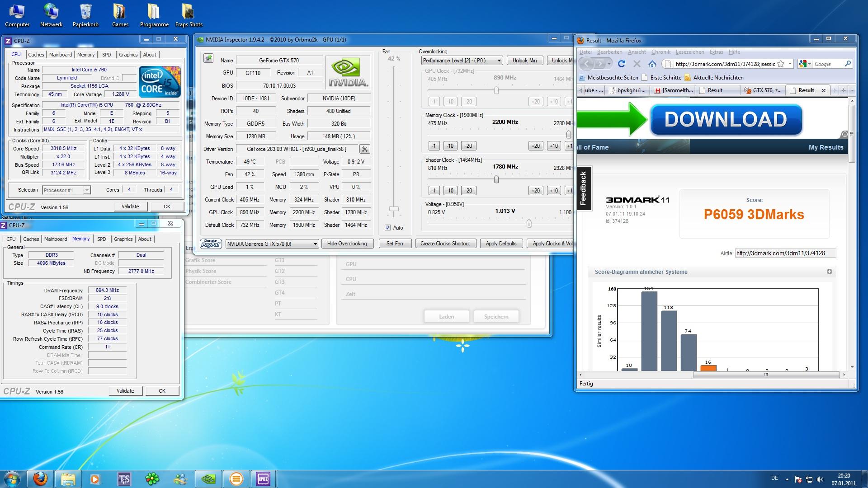Show hidden system tray icons
This screenshot has width=868, height=488.
point(787,479)
